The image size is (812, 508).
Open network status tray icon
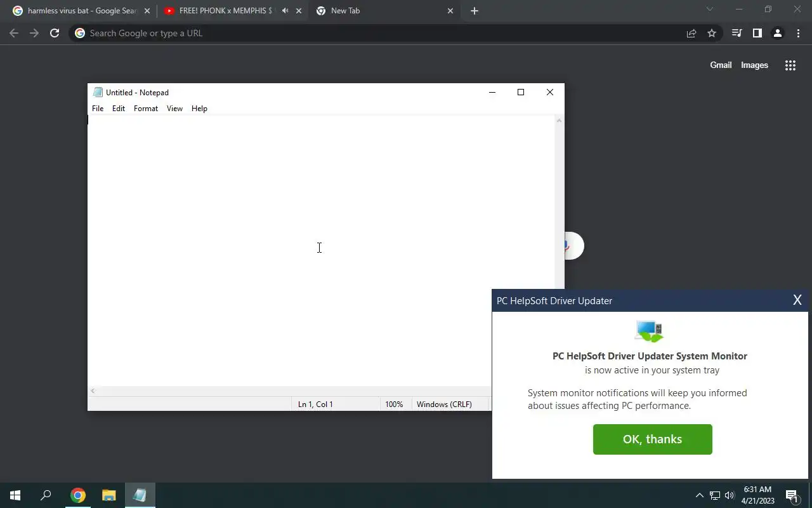point(714,495)
